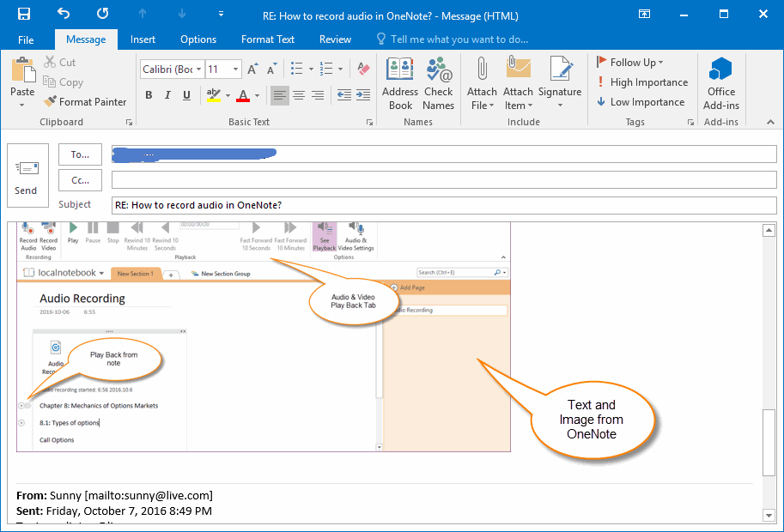The image size is (784, 532).
Task: Undo the last action in title bar
Action: click(63, 14)
